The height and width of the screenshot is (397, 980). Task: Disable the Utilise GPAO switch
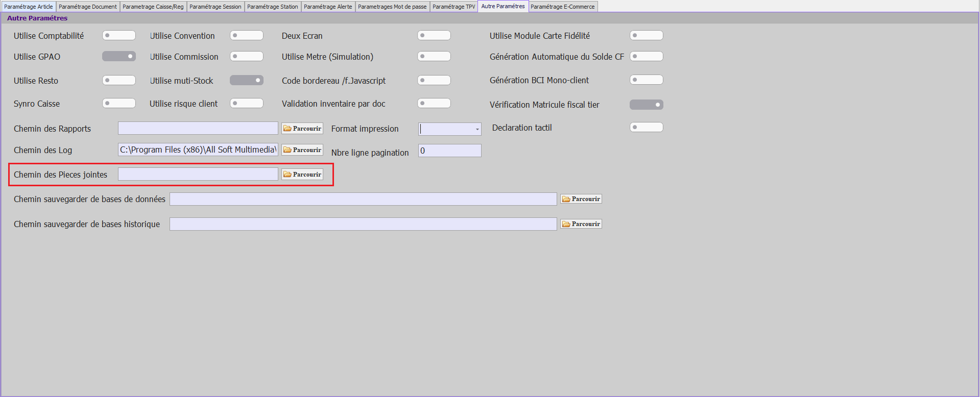[119, 56]
